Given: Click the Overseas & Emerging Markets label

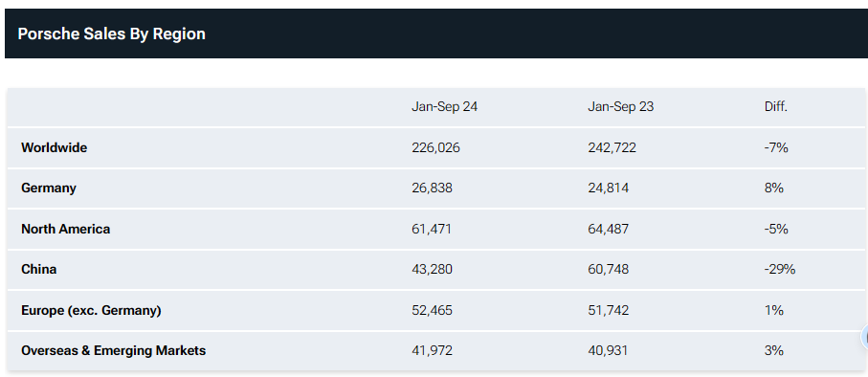Looking at the screenshot, I should [114, 350].
